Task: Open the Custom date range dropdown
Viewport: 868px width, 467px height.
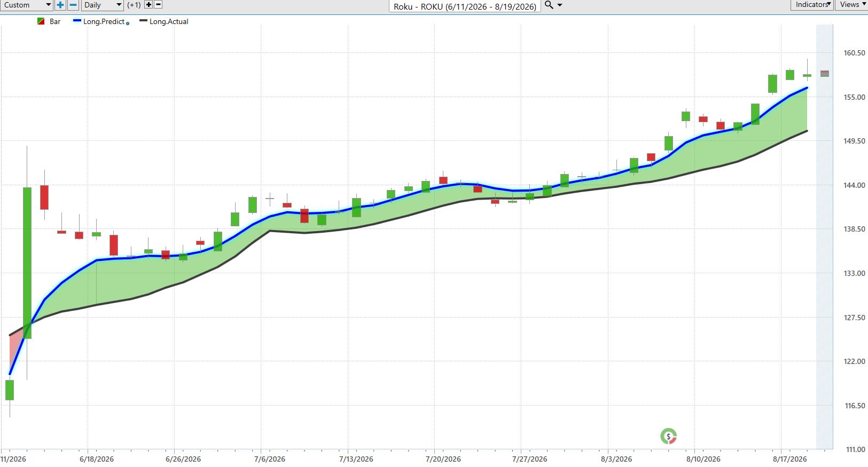Action: coord(26,5)
